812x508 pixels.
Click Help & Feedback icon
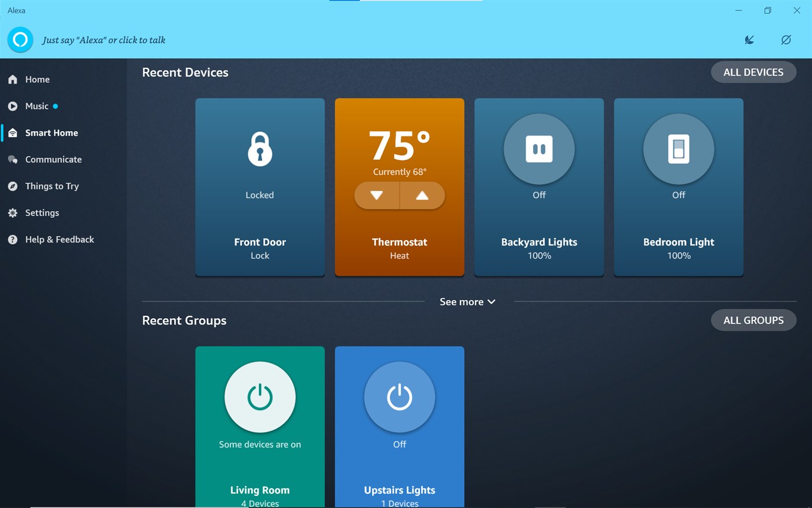click(12, 239)
